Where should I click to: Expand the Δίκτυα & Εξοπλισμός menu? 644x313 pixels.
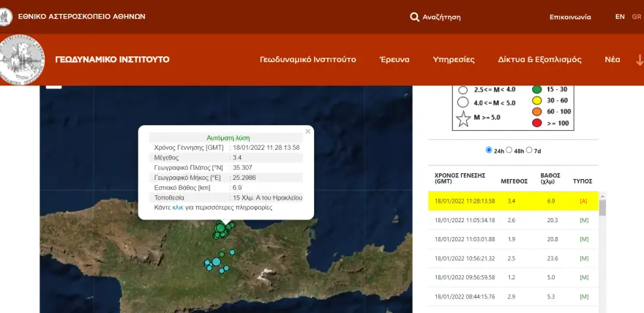click(x=539, y=59)
